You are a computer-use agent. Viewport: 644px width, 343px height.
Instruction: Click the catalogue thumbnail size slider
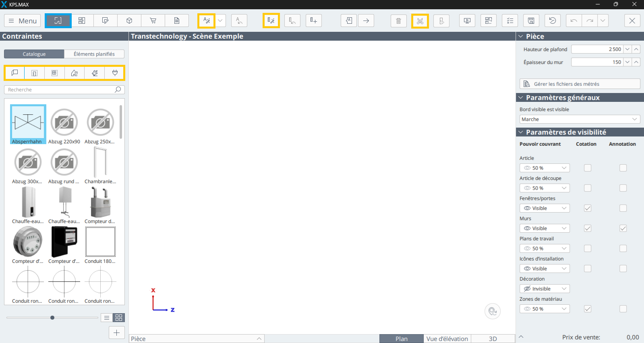pos(52,318)
